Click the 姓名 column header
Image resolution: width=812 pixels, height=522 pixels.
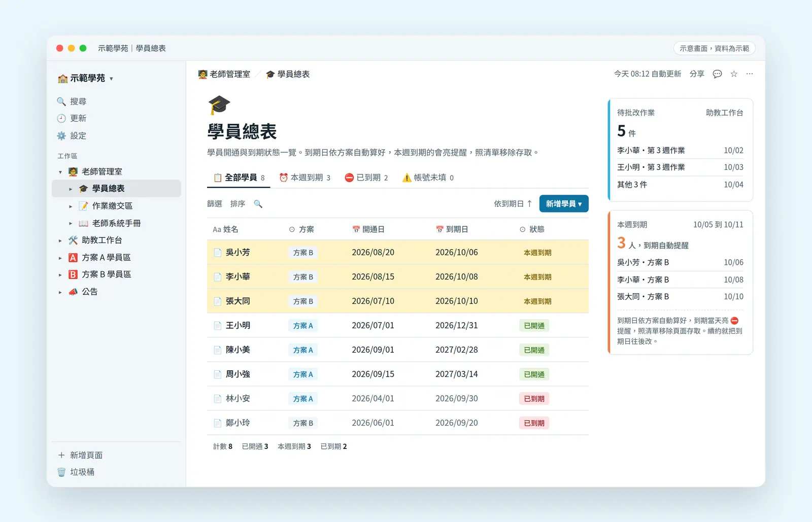pos(225,229)
